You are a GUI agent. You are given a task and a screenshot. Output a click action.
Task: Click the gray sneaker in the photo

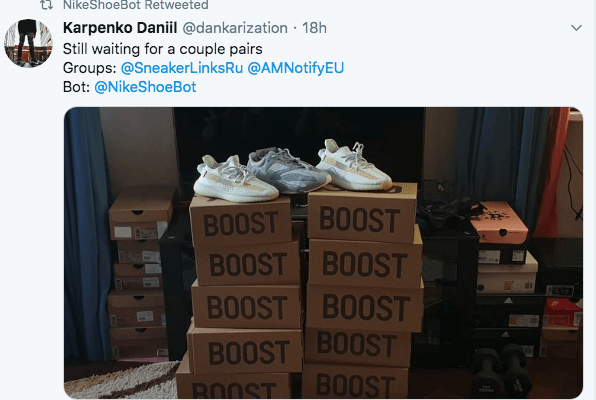click(288, 171)
